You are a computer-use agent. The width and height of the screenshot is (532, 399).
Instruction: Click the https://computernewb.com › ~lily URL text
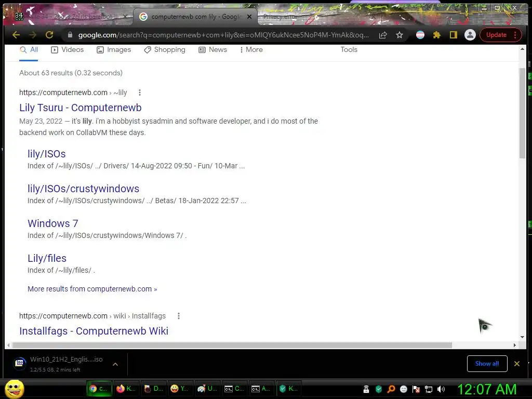[73, 92]
